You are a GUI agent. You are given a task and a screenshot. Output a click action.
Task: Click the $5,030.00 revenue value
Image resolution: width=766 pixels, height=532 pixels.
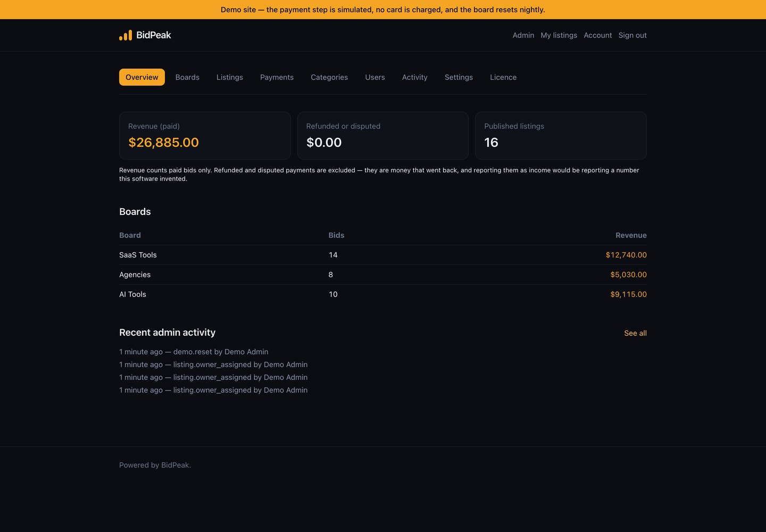click(628, 275)
